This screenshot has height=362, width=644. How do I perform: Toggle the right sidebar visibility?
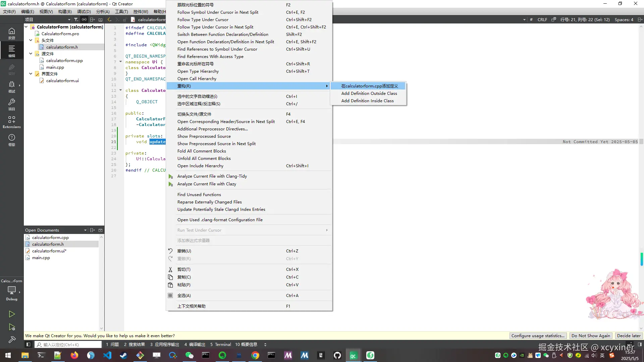point(640,344)
